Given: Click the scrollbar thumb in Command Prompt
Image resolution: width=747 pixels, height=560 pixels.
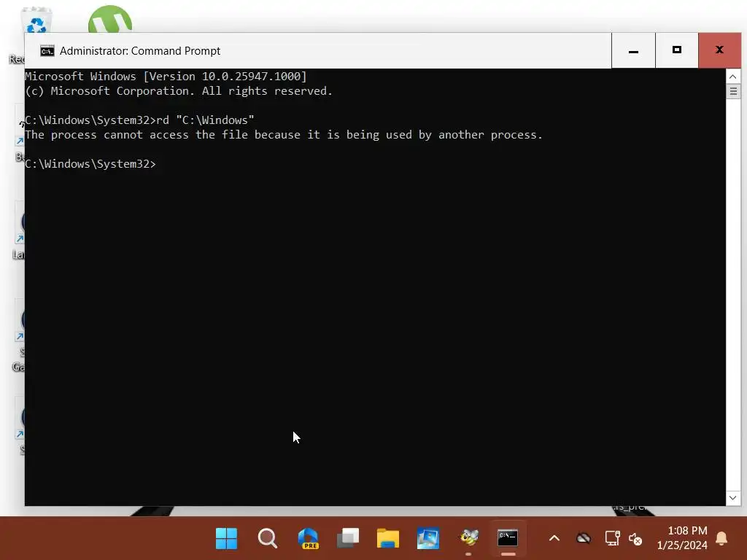Looking at the screenshot, I should (x=732, y=91).
